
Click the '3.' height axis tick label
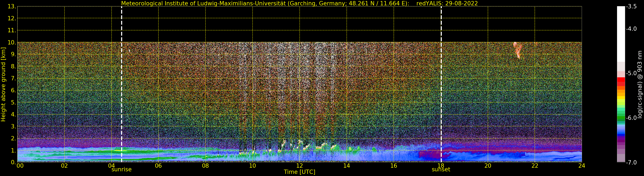click(13, 126)
